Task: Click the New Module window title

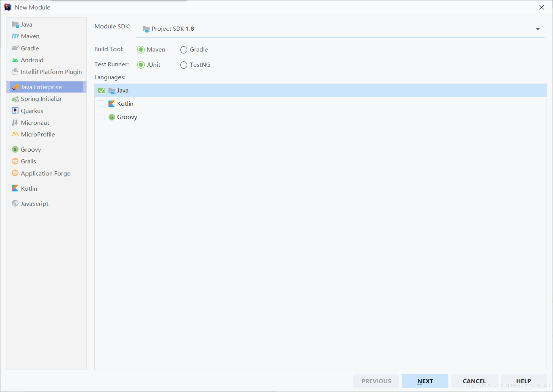Action: (33, 7)
